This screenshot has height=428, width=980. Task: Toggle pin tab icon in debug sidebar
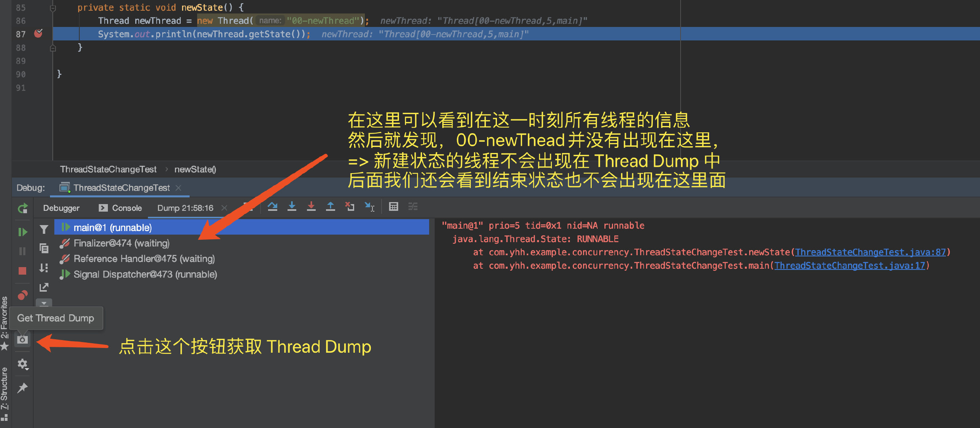[23, 388]
